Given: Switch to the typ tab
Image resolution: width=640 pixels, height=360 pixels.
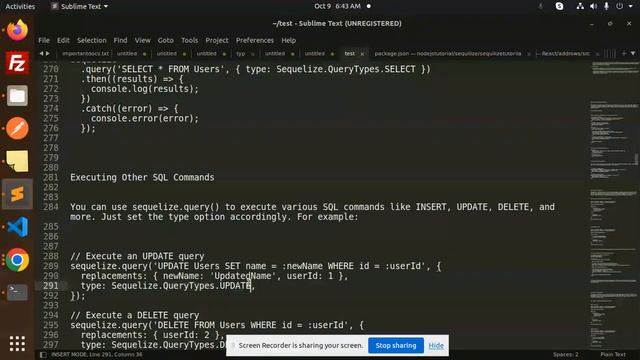Looking at the screenshot, I should pyautogui.click(x=241, y=54).
